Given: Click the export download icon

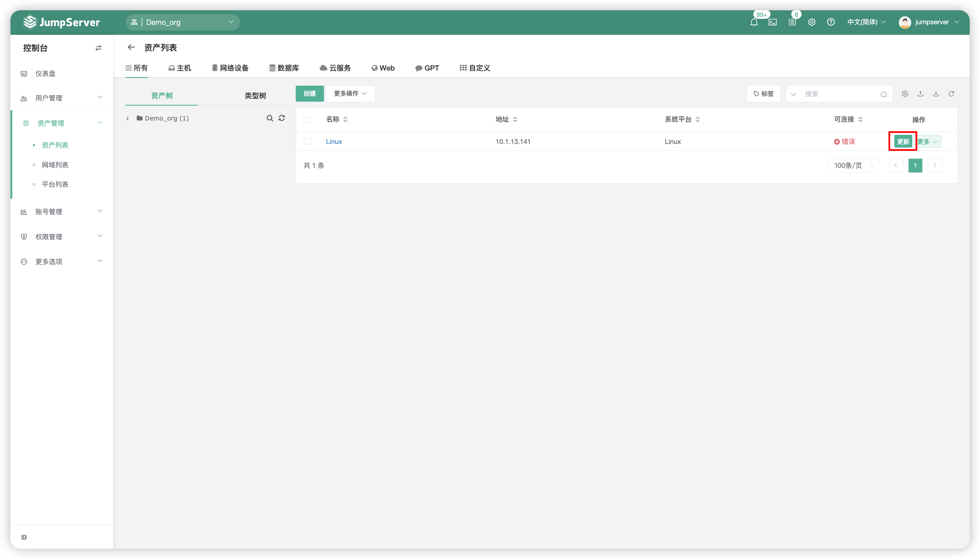Looking at the screenshot, I should coord(936,94).
